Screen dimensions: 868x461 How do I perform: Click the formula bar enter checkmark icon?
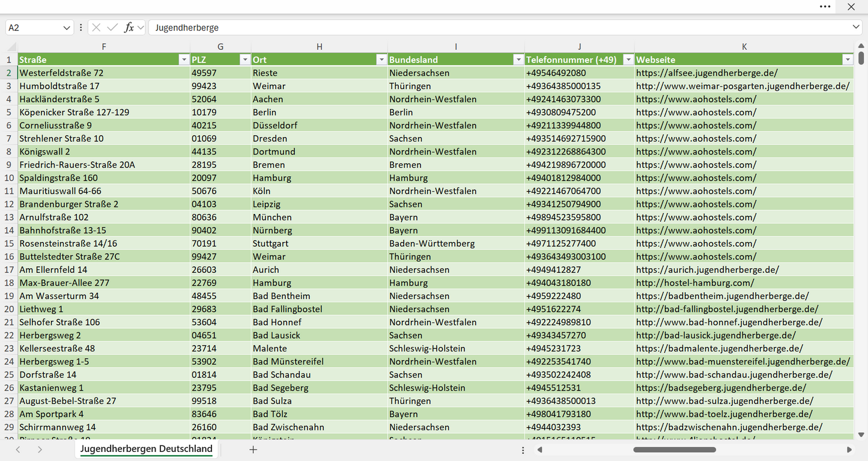[x=112, y=28]
